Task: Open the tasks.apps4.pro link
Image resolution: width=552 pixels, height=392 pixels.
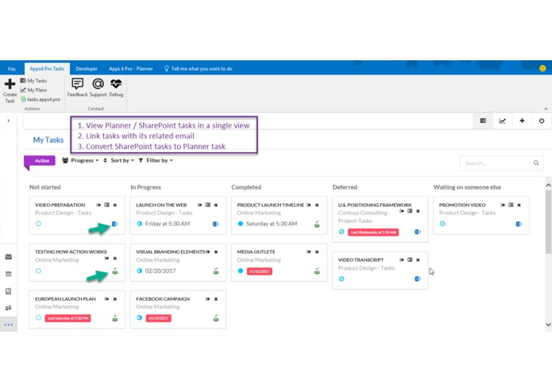Action: pyautogui.click(x=41, y=99)
